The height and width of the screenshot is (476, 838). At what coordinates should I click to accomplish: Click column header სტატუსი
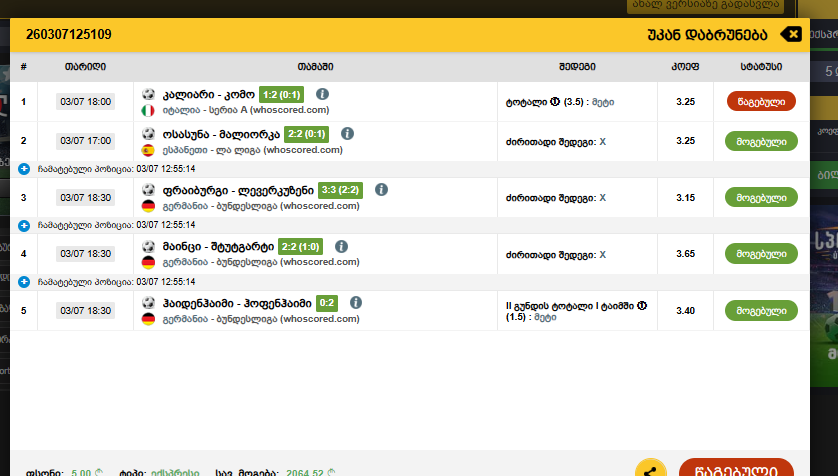click(x=761, y=67)
